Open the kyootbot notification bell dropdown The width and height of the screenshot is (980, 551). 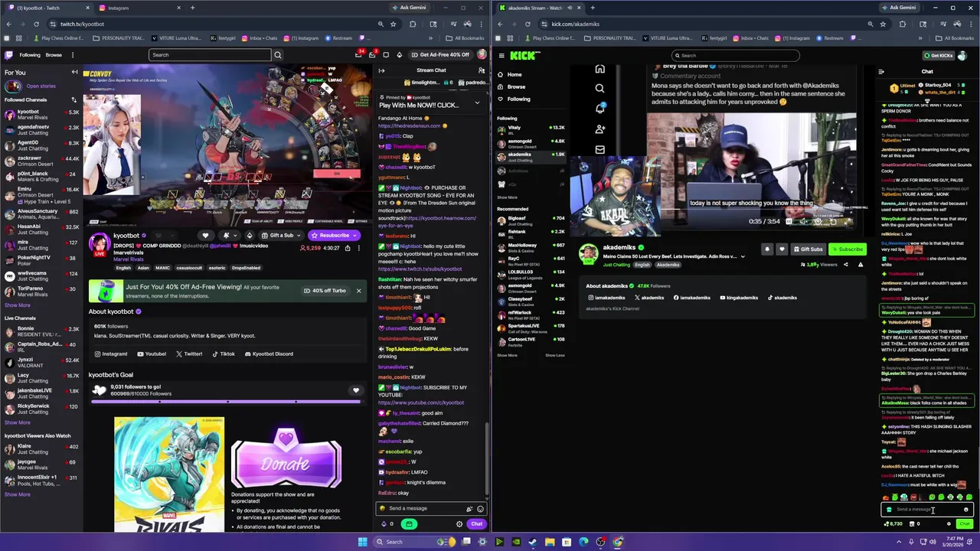click(230, 236)
